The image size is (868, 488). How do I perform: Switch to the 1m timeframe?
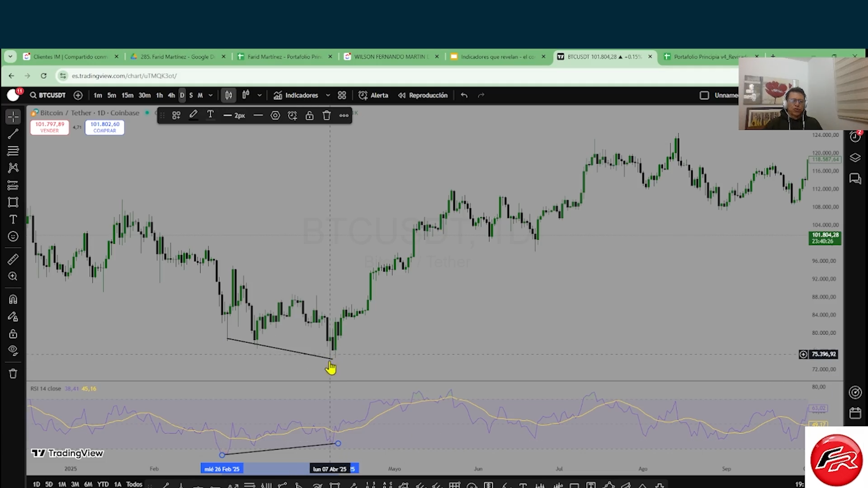tap(98, 95)
